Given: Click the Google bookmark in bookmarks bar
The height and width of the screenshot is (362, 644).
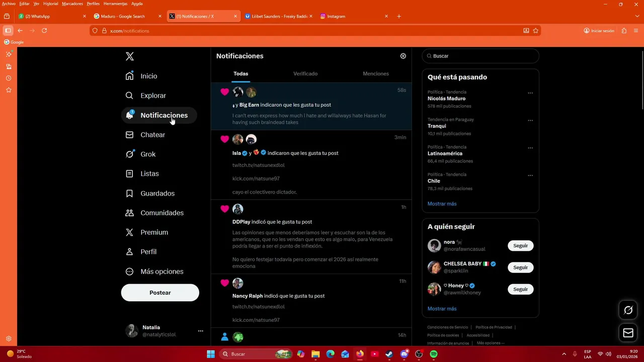Looking at the screenshot, I should [14, 42].
